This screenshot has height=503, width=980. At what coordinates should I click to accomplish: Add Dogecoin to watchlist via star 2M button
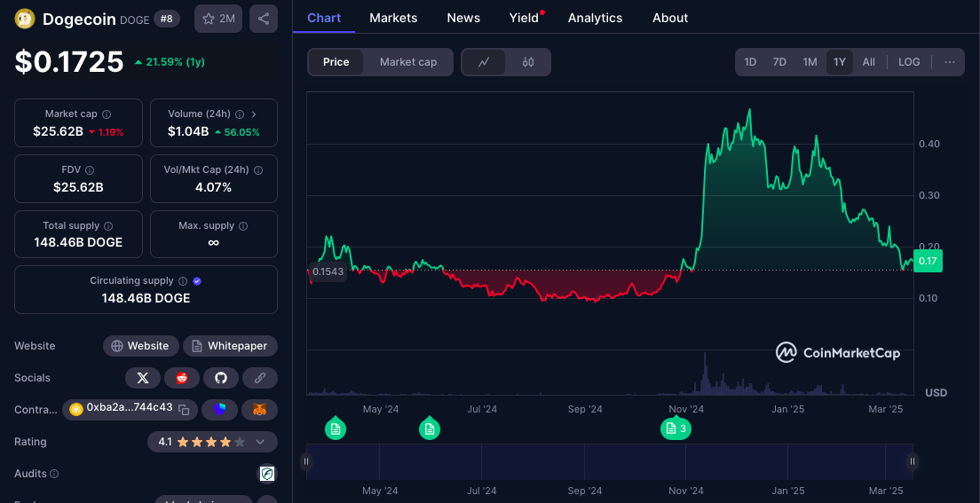point(218,19)
